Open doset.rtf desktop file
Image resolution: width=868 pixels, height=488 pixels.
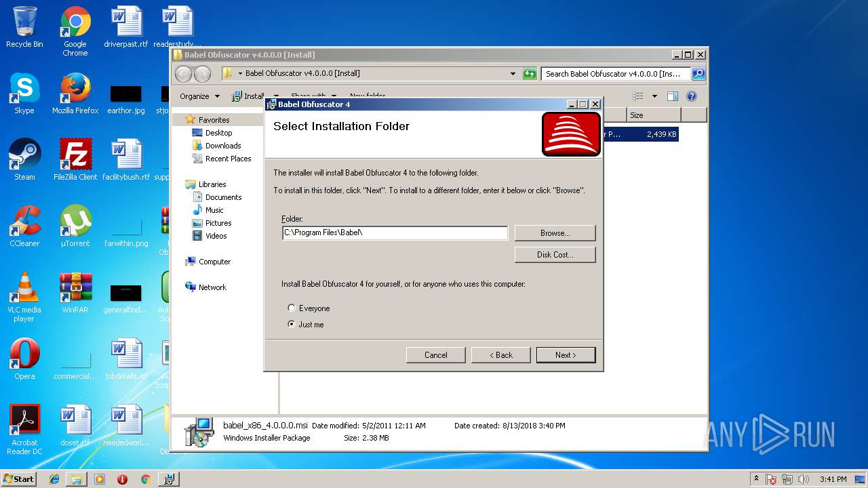75,426
